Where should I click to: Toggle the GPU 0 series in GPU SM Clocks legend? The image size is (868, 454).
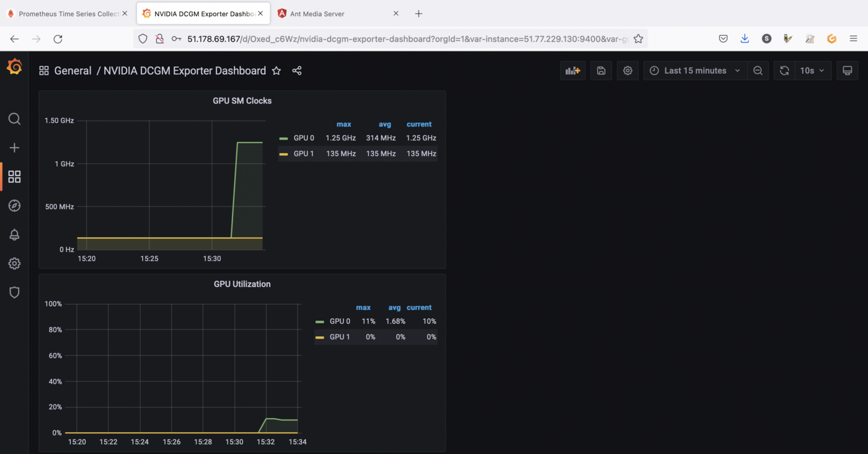304,138
